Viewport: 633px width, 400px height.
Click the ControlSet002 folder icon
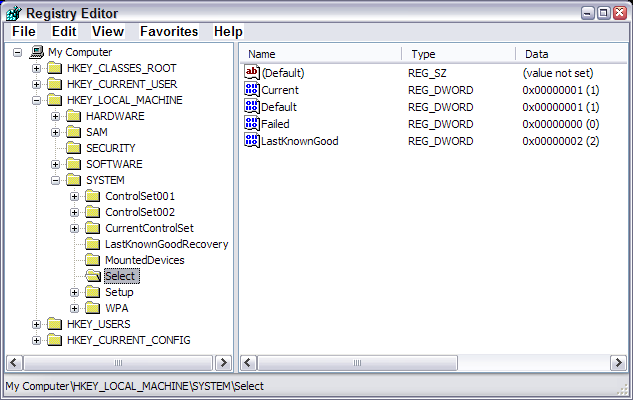click(x=92, y=212)
